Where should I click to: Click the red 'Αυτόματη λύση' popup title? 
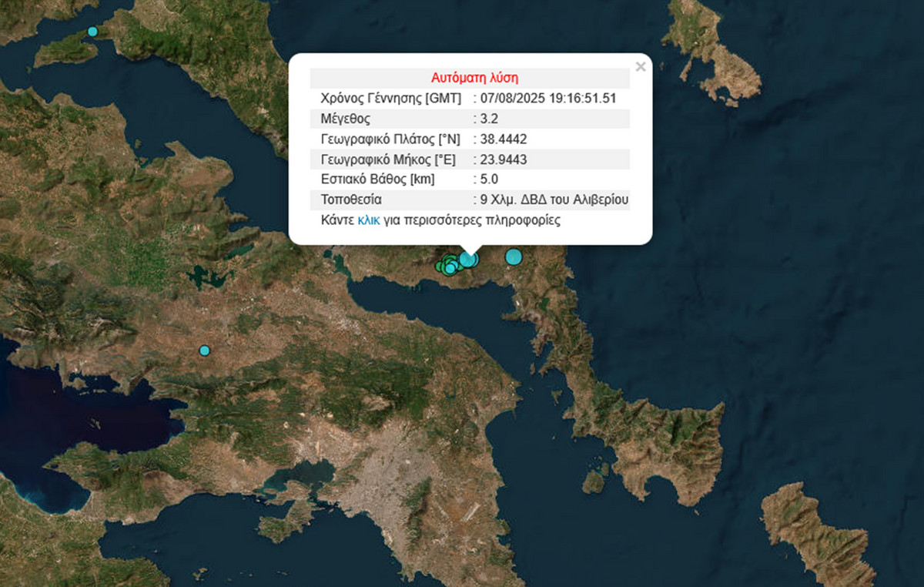(474, 78)
